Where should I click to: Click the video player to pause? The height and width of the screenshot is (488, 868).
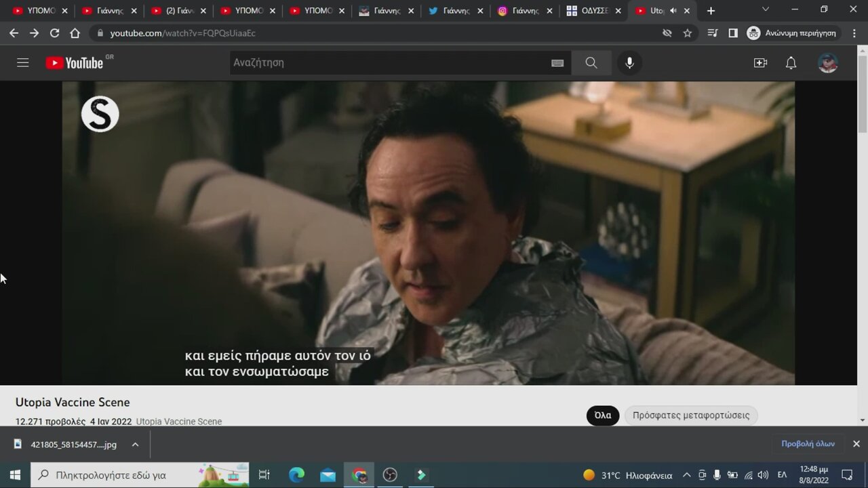coord(429,233)
